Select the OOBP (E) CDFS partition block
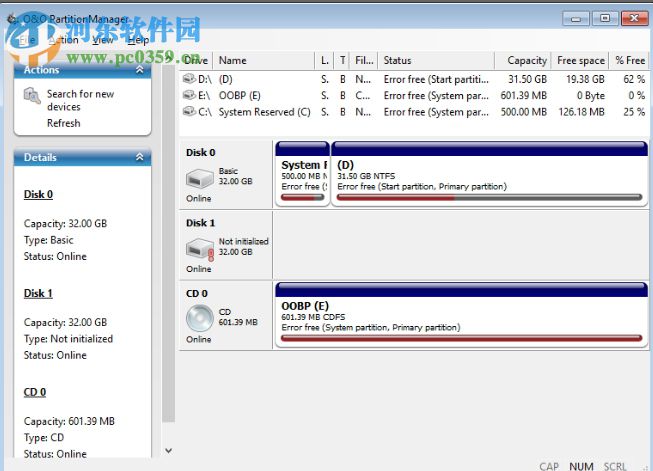653x471 pixels. (x=461, y=314)
